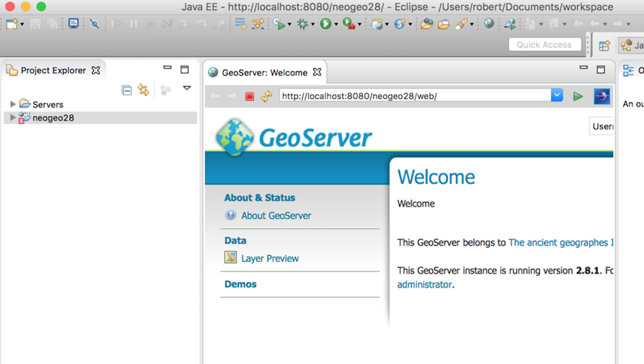This screenshot has width=644, height=364.
Task: Click the administrator link
Action: click(x=424, y=285)
